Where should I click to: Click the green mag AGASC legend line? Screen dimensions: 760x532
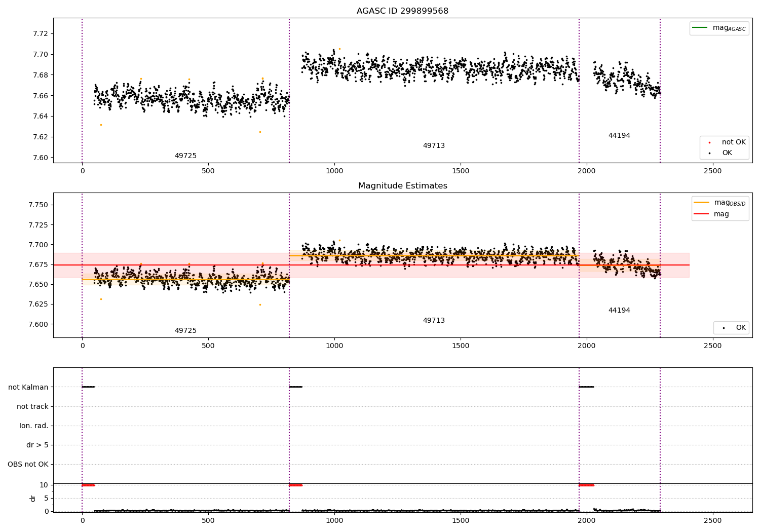700,27
